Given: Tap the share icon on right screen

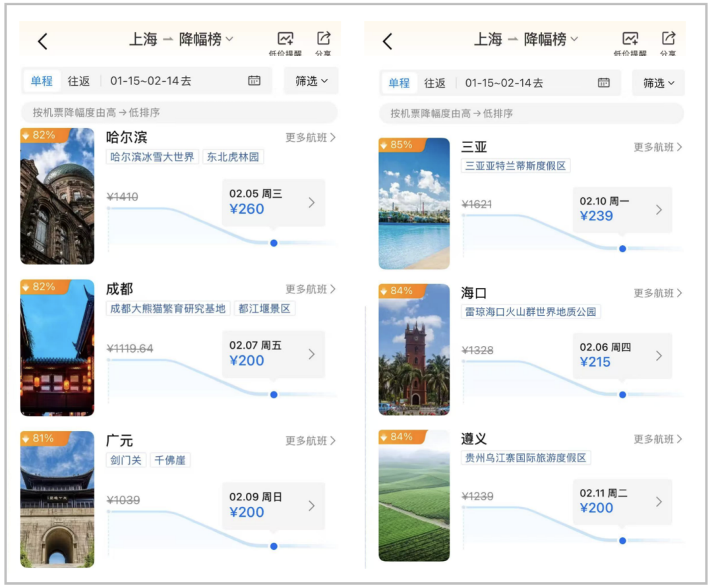Looking at the screenshot, I should tap(668, 43).
